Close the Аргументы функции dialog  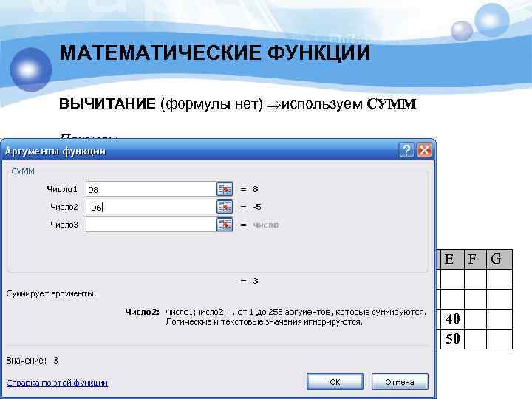[424, 150]
